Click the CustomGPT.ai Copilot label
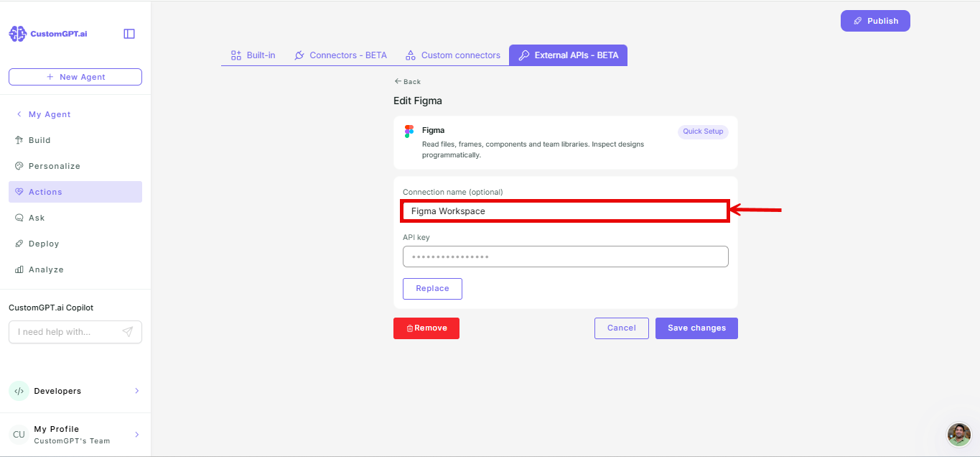 coord(51,308)
